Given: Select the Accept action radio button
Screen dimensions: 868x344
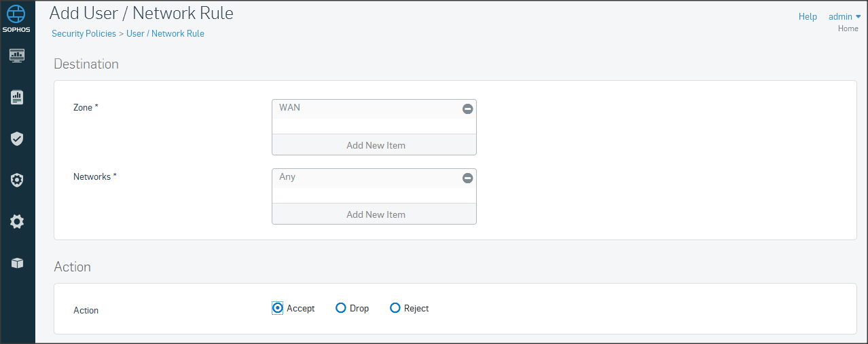Looking at the screenshot, I should pos(278,308).
